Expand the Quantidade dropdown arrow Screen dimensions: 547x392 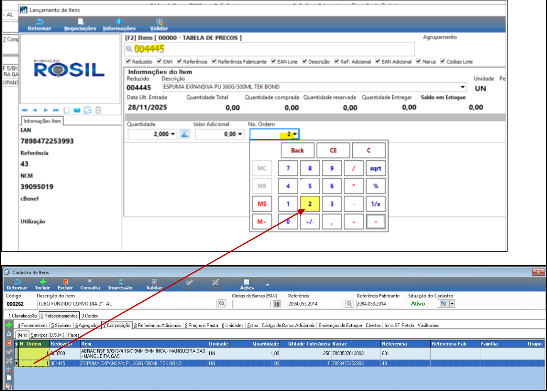173,134
